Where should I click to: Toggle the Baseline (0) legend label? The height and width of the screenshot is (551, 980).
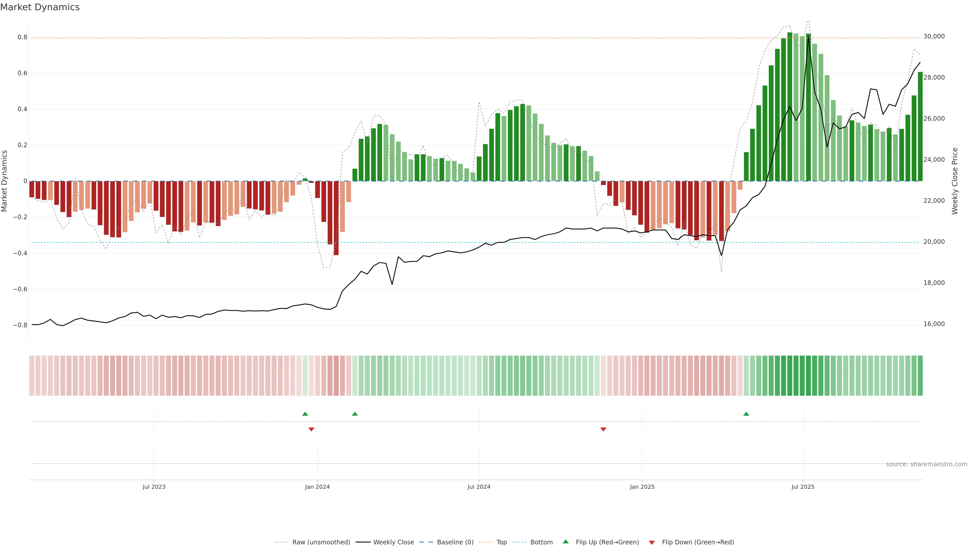point(455,542)
